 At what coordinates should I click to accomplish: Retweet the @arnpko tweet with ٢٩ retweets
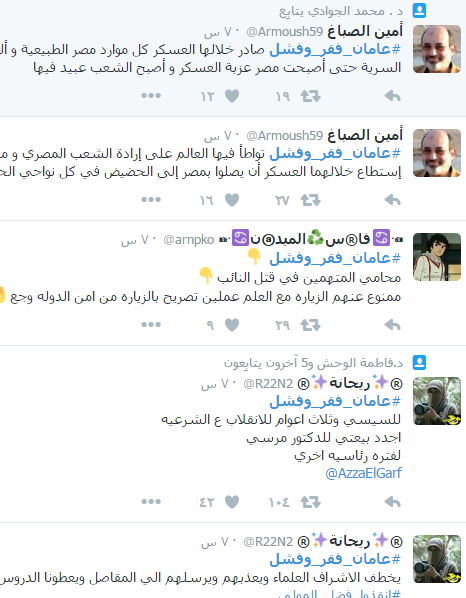pyautogui.click(x=310, y=325)
